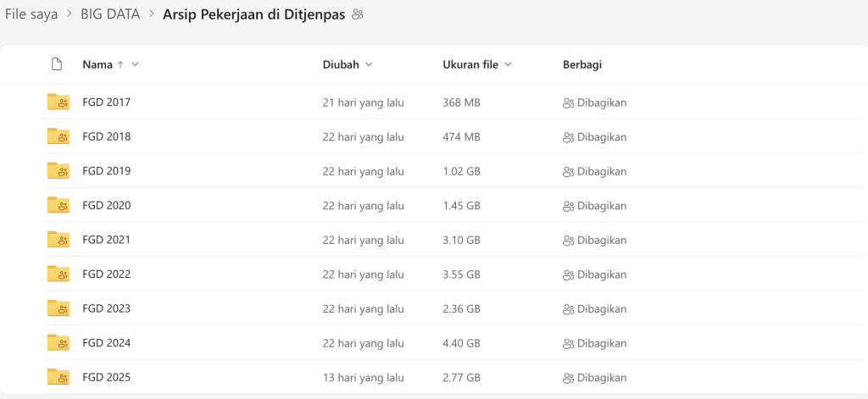This screenshot has width=868, height=399.
Task: Click Dibagikan status for FGD 2025
Action: (594, 378)
